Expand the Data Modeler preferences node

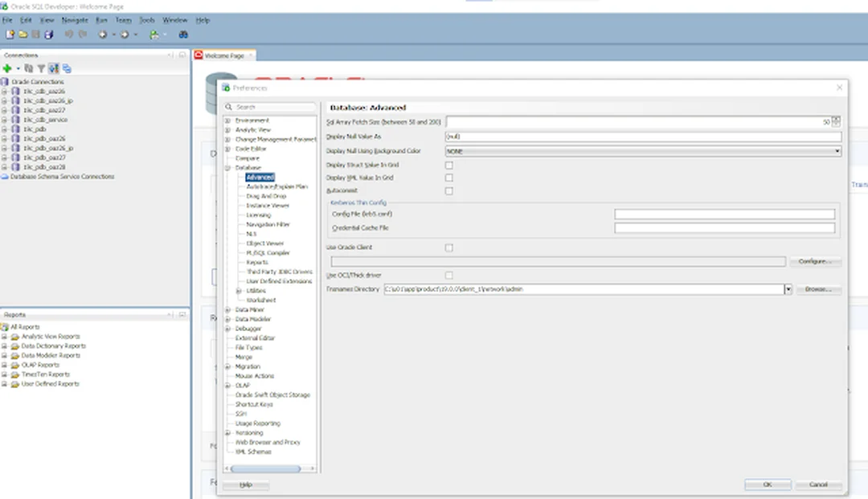click(x=227, y=319)
